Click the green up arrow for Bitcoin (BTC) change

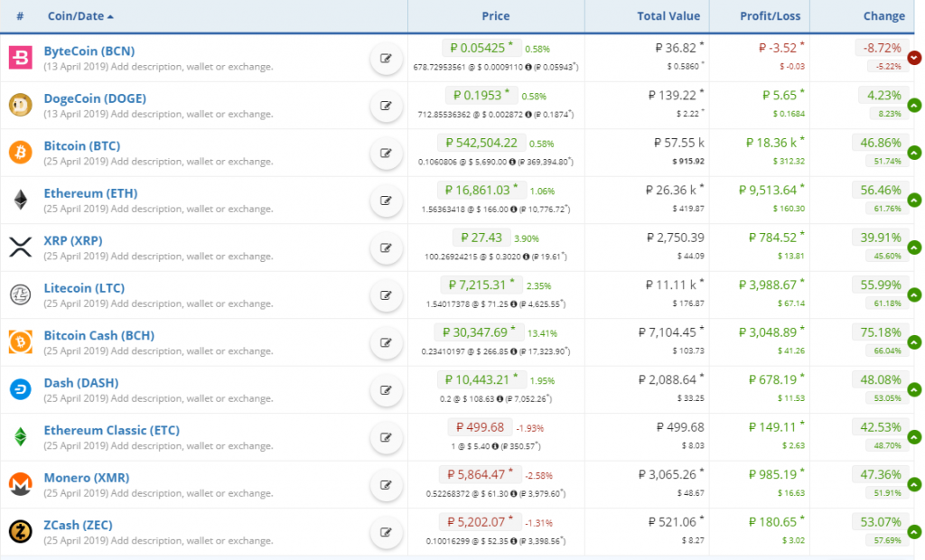[914, 153]
